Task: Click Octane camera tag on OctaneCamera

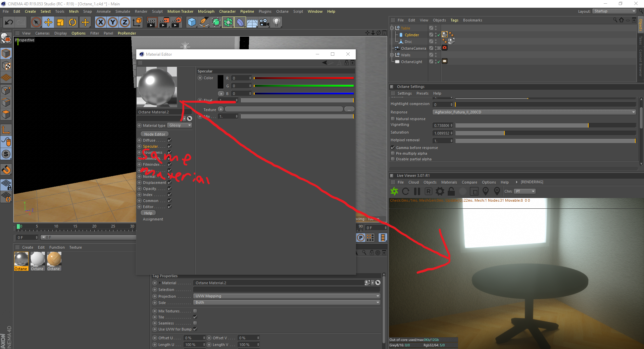Action: coord(445,48)
